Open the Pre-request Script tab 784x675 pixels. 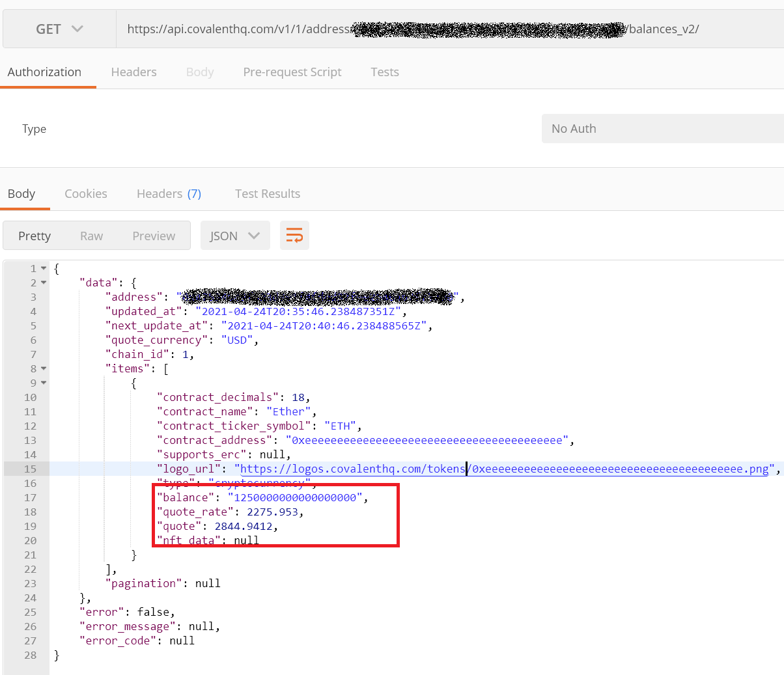click(292, 72)
